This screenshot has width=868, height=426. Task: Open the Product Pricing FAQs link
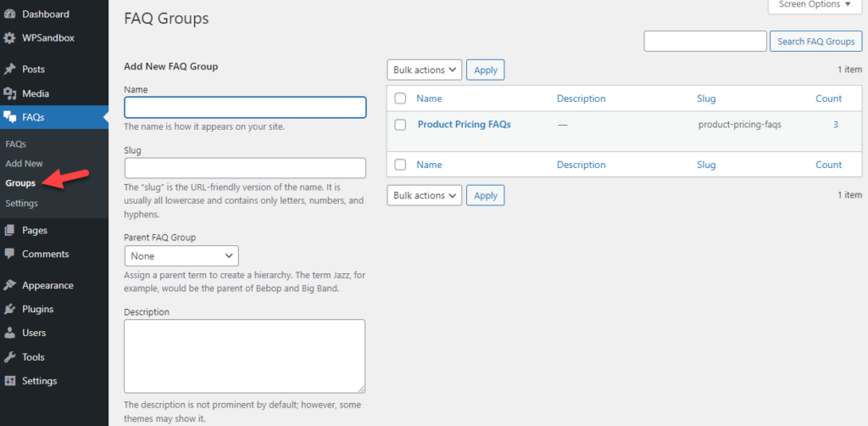pos(464,125)
